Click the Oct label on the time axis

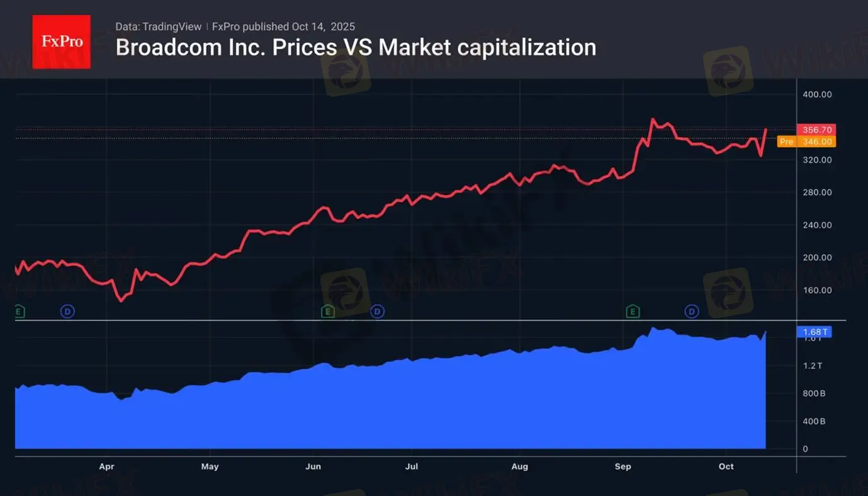(x=726, y=466)
